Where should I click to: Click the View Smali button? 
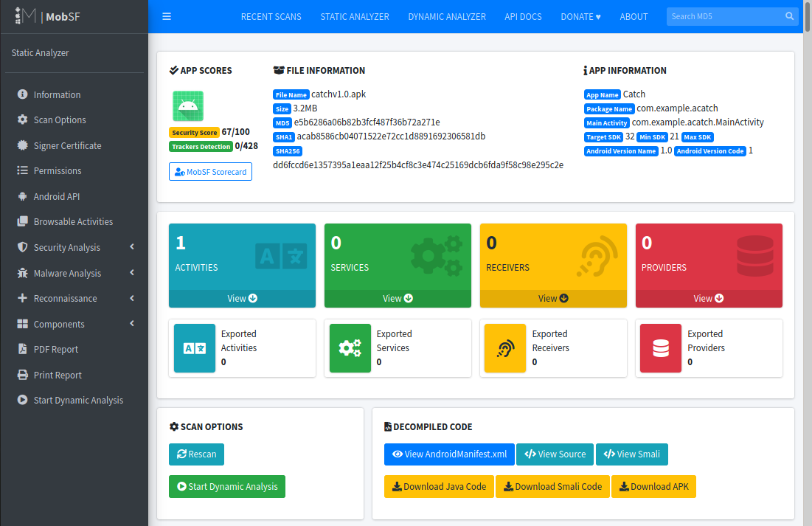tap(632, 454)
